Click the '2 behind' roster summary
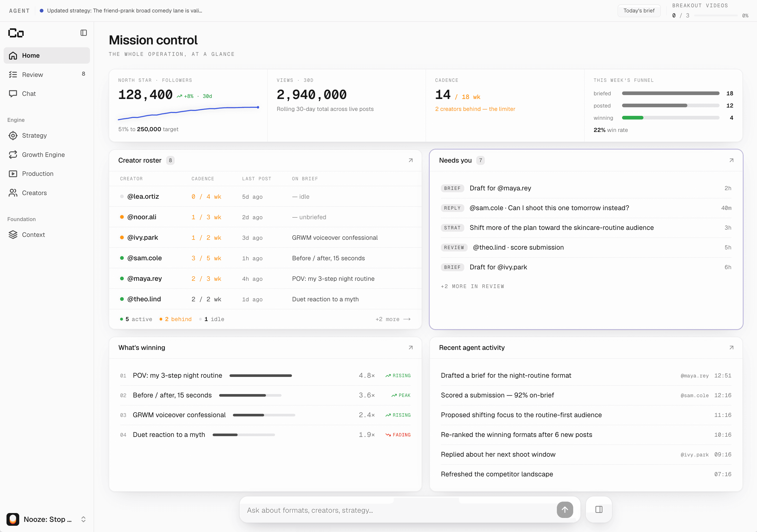 point(175,319)
